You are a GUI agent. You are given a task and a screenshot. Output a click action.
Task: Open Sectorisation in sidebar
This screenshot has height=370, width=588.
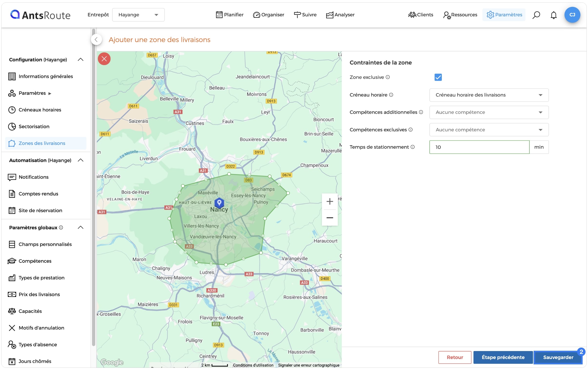click(46, 127)
